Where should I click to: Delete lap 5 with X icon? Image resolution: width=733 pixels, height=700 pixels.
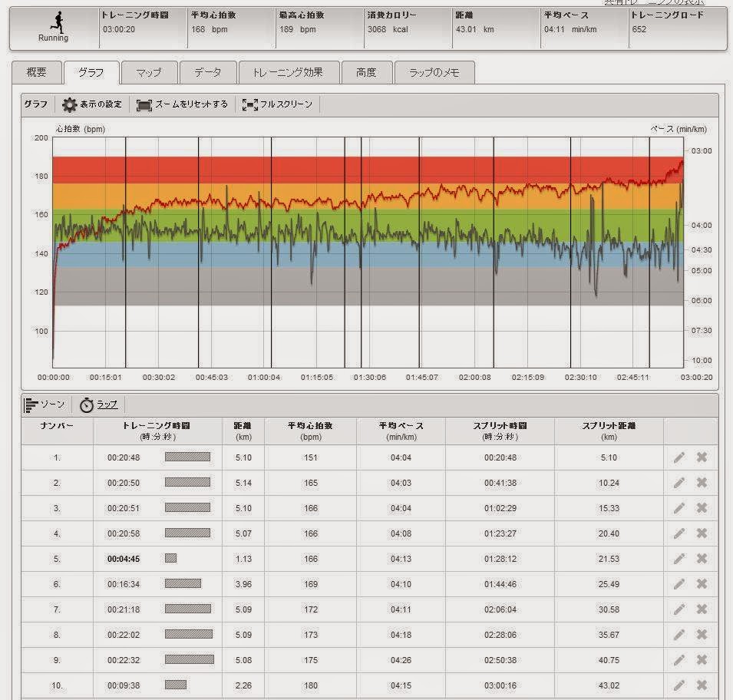point(702,559)
